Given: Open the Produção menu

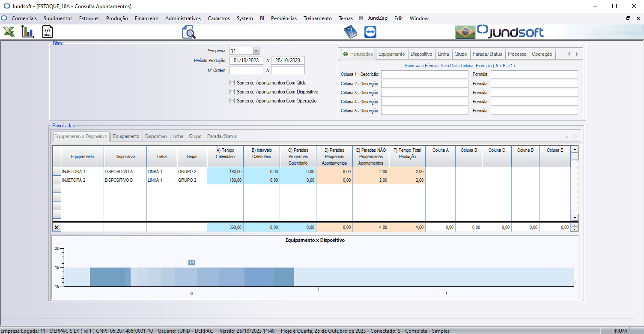Looking at the screenshot, I should pos(117,18).
